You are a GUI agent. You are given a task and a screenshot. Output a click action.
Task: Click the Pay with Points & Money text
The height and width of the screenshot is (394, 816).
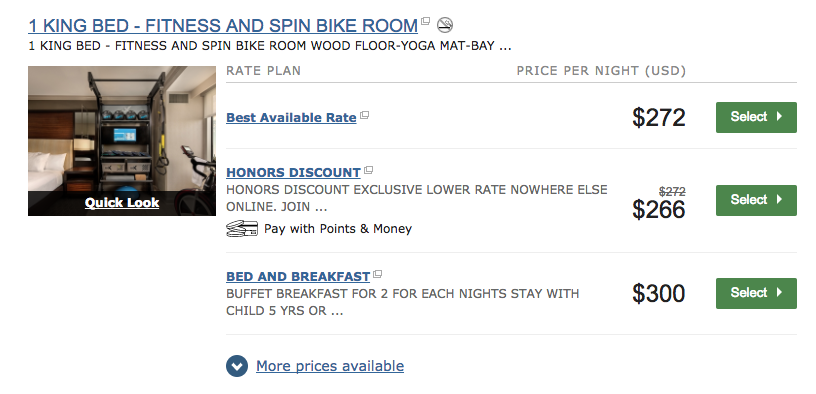pyautogui.click(x=338, y=228)
